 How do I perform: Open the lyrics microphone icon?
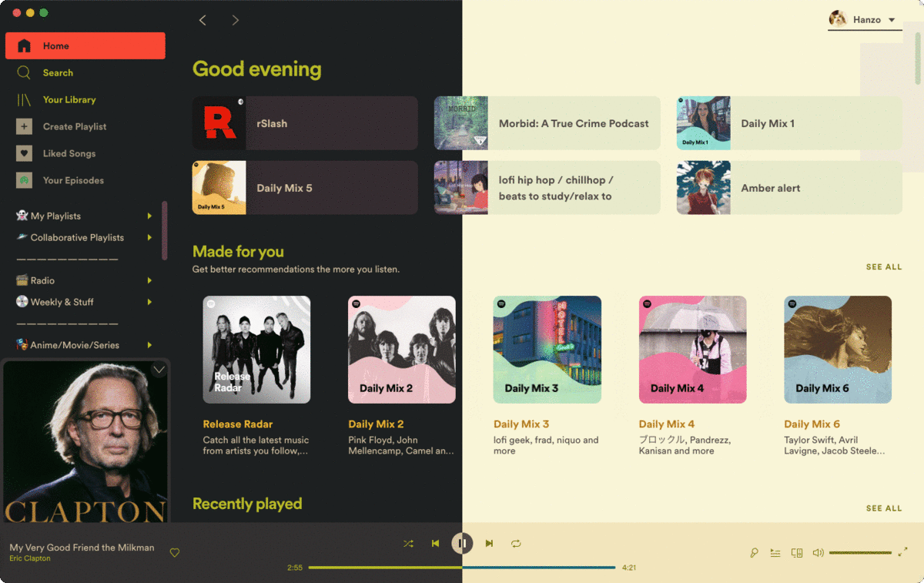click(x=755, y=553)
